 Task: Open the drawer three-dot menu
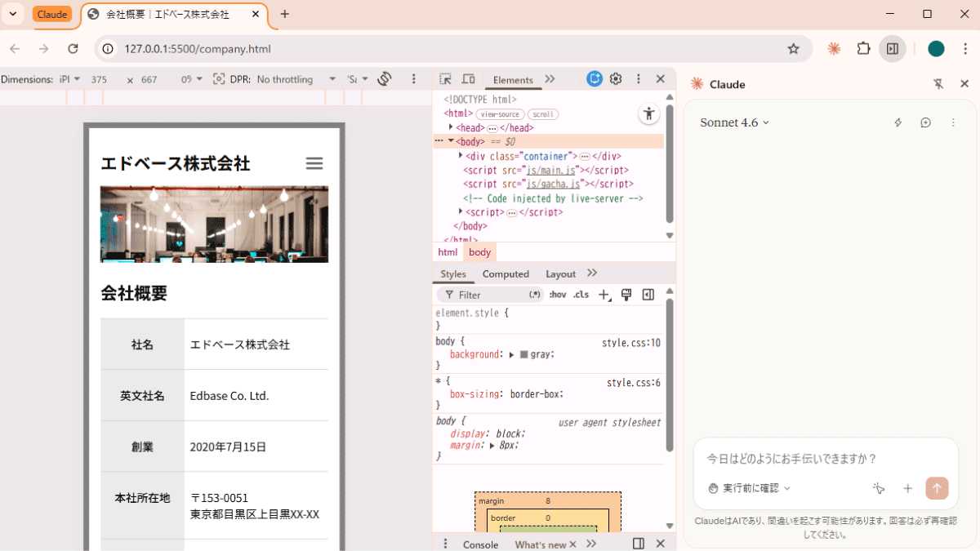(x=445, y=544)
